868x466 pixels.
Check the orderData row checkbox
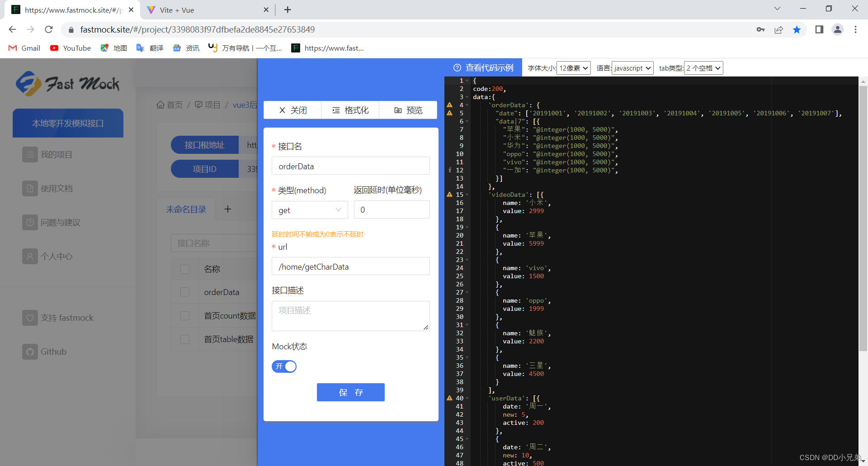tap(185, 292)
